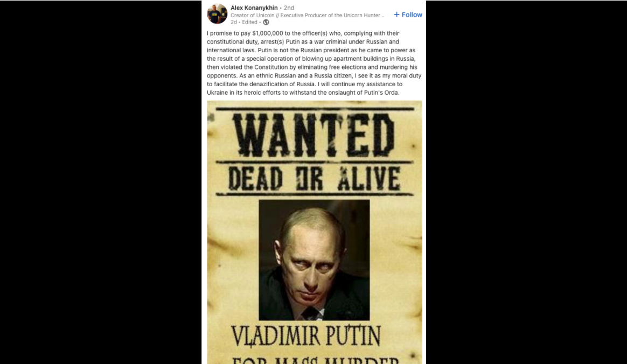Click the globe public visibility icon
The image size is (627, 364).
tap(266, 22)
